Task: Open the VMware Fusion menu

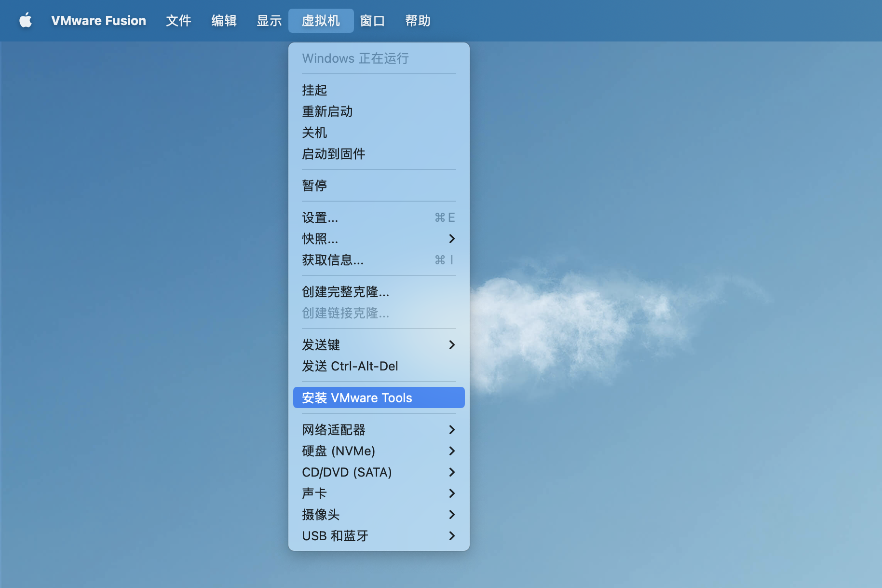Action: tap(98, 20)
